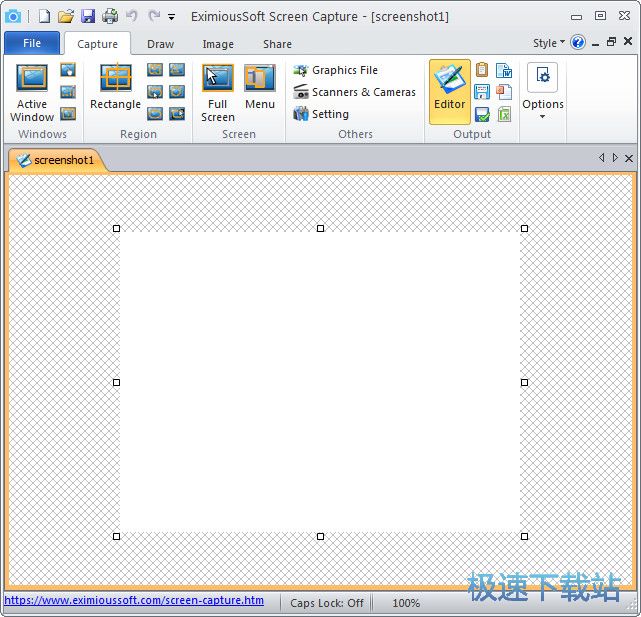641x617 pixels.
Task: Toggle the Editor output mode
Action: click(450, 91)
